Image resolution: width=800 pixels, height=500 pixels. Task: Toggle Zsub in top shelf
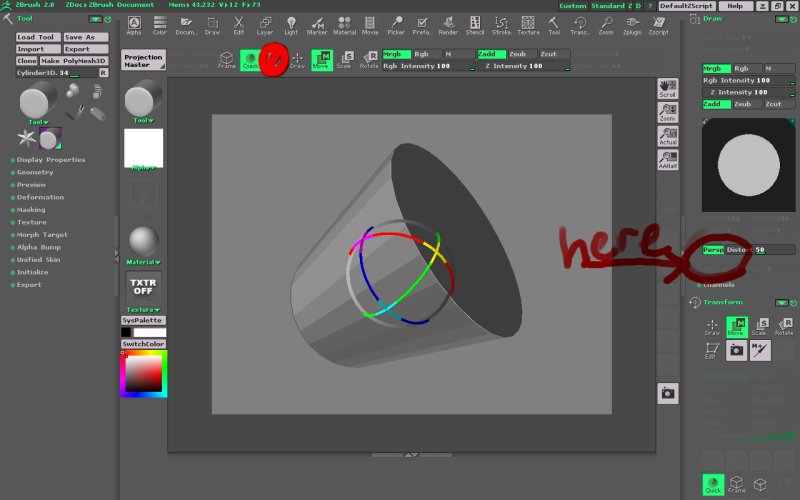click(522, 54)
